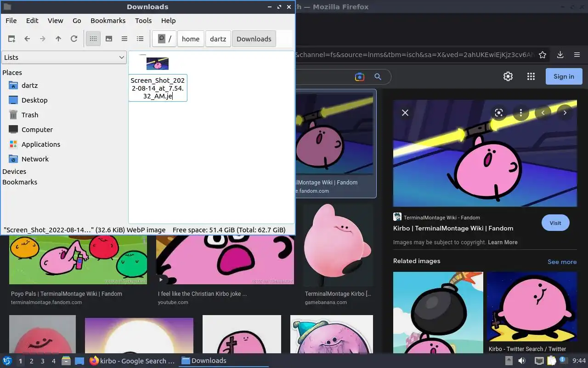This screenshot has width=588, height=368.
Task: Reload the Downloads folder
Action: click(x=74, y=39)
